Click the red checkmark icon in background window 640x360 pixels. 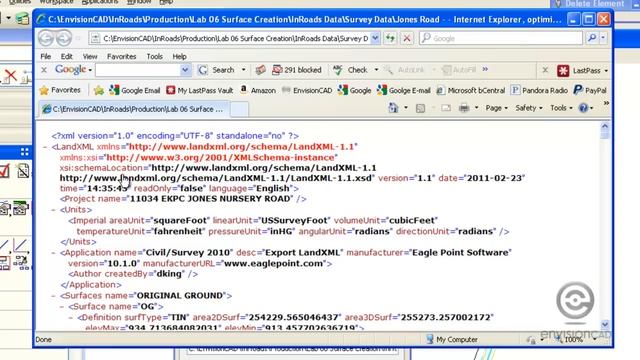coord(4,171)
